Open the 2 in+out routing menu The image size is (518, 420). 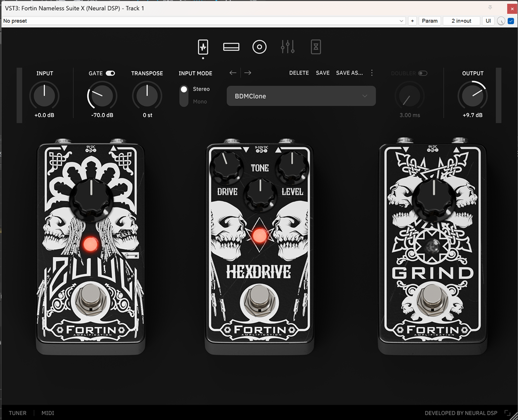[x=462, y=21]
